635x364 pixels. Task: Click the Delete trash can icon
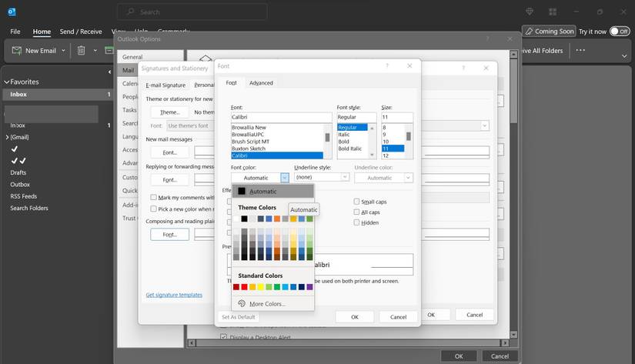tap(81, 51)
